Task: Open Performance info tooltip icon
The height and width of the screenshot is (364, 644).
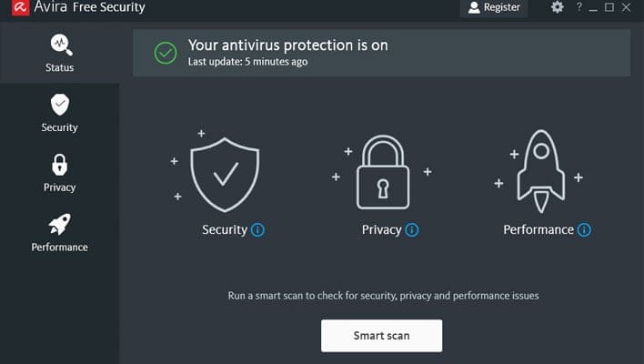Action: tap(584, 230)
